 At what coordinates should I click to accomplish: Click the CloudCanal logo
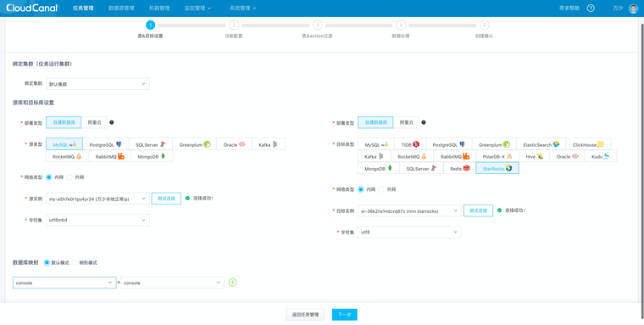31,8
